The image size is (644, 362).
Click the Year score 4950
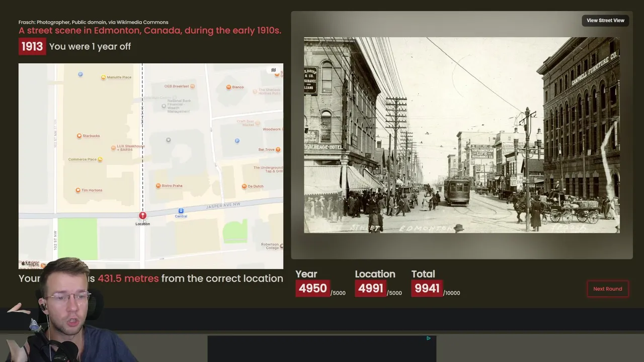pos(312,288)
